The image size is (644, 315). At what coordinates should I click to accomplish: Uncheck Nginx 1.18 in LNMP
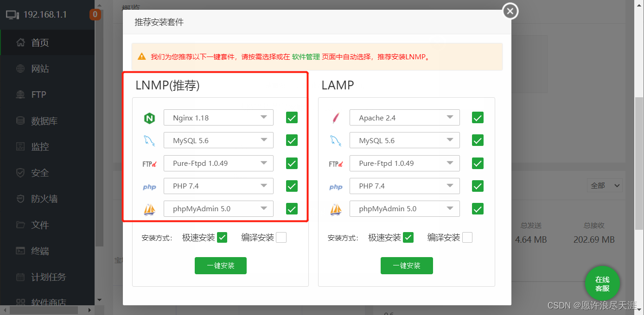[x=292, y=118]
